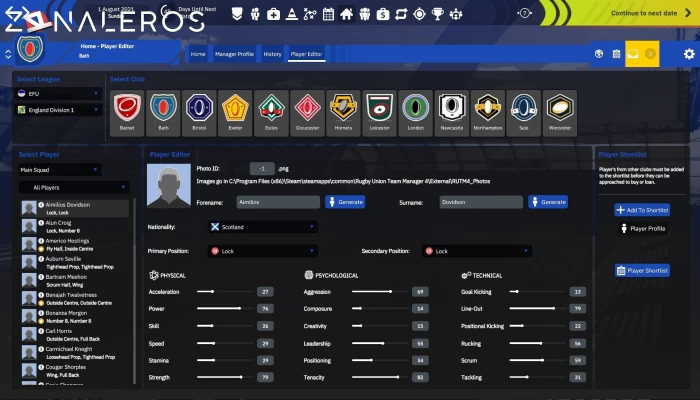Go to the Home house icon
Screen dimensions: 700x400
click(x=346, y=14)
